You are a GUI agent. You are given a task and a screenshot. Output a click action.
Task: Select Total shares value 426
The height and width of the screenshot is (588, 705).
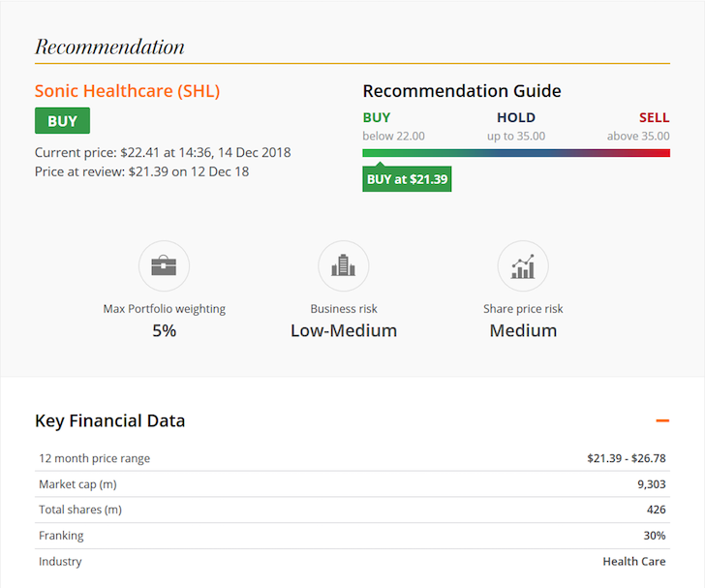pos(657,510)
